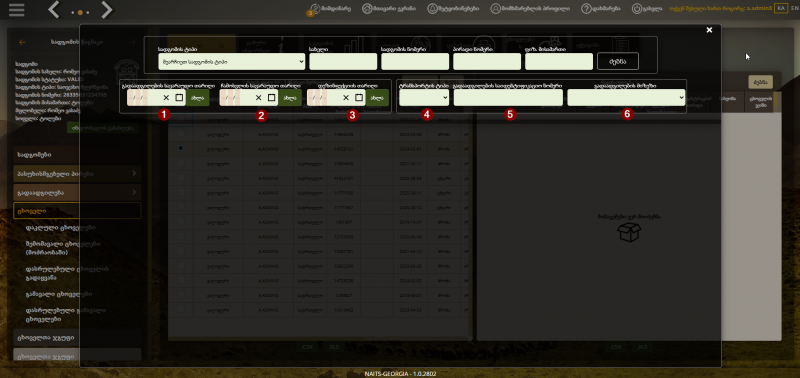Go back with the top left arrow
Screen dimensions: 800x378
click(x=54, y=10)
